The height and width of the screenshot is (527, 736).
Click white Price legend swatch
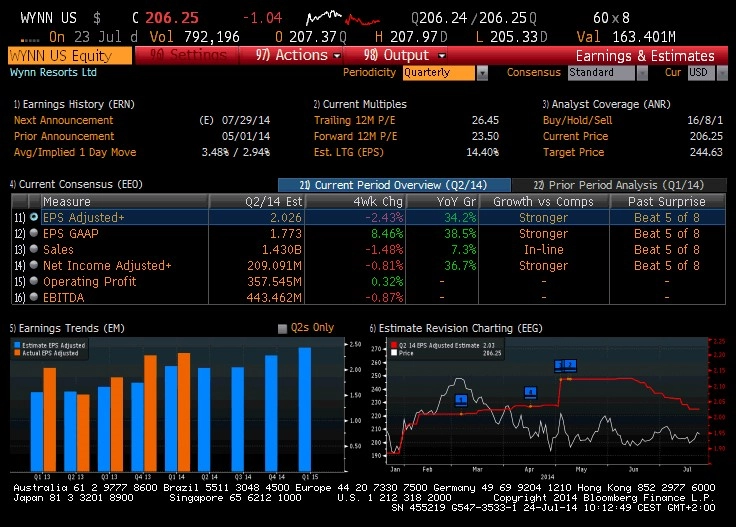[394, 353]
